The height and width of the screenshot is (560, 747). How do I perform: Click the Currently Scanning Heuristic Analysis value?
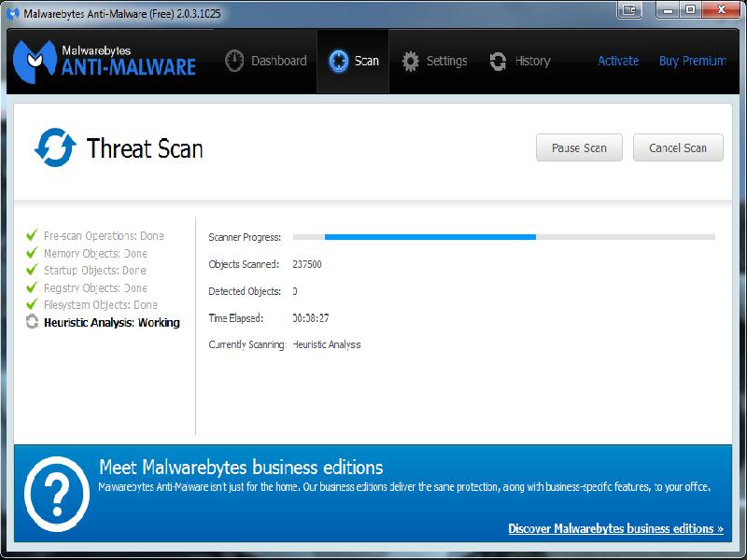coord(327,344)
